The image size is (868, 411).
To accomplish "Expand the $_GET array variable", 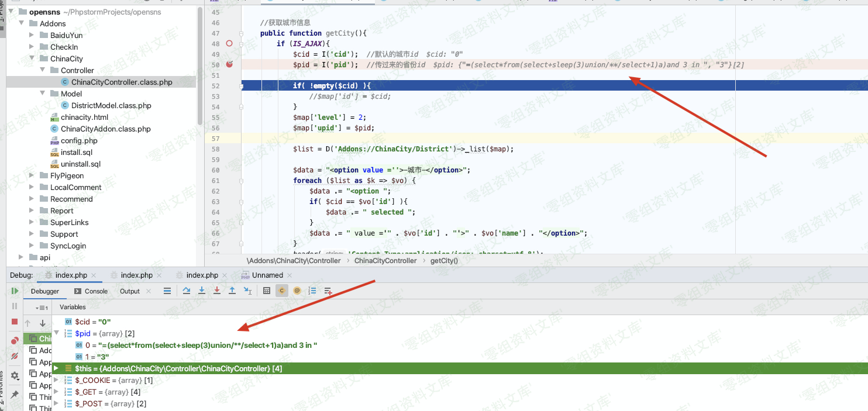I will tap(57, 392).
